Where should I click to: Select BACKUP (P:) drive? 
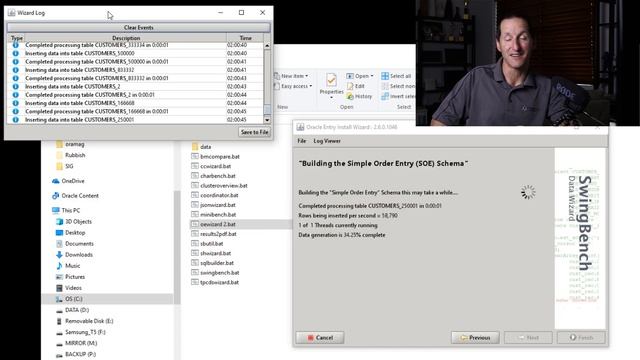[76, 354]
